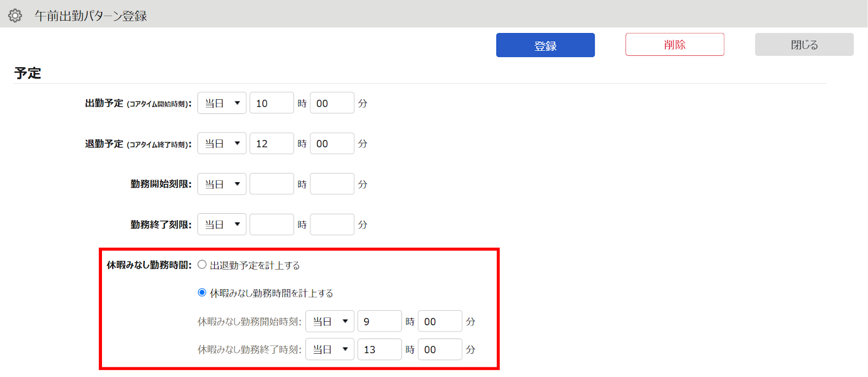
Task: Click the 出勤予定 minute field
Action: [x=331, y=103]
